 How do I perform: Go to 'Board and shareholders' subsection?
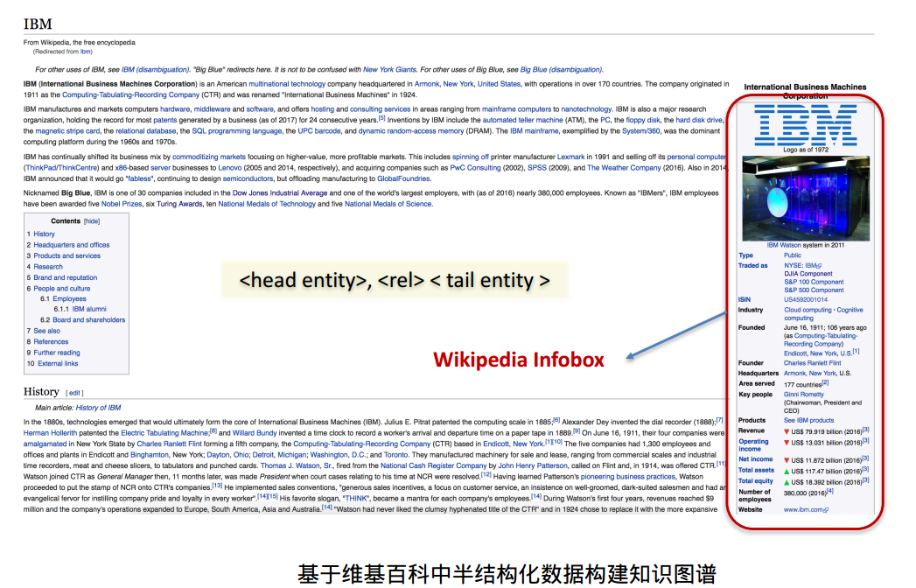(88, 320)
